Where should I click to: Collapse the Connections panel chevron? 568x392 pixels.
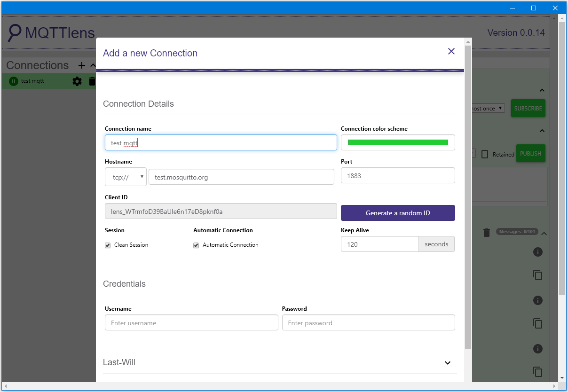pos(93,65)
